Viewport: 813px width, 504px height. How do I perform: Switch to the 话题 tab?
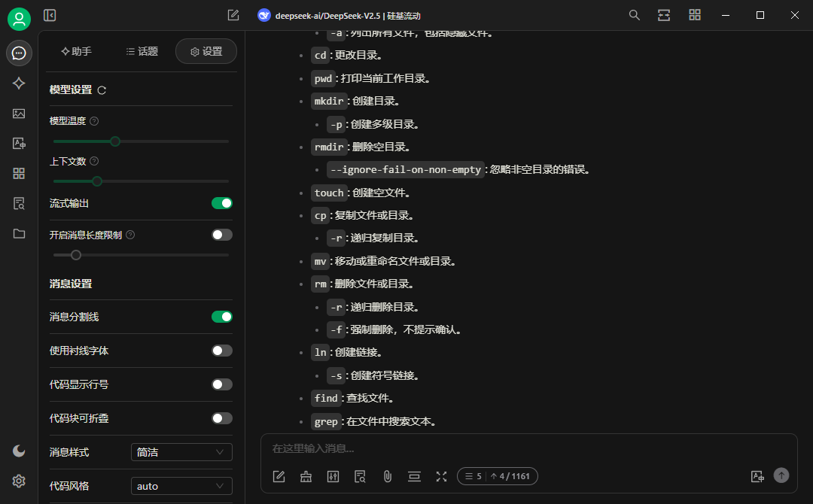[142, 51]
